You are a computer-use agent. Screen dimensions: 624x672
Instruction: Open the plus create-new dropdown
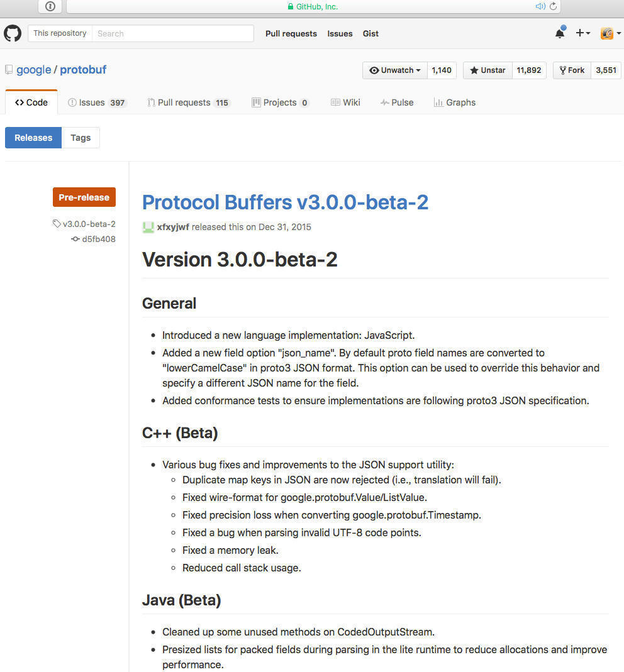(x=582, y=33)
